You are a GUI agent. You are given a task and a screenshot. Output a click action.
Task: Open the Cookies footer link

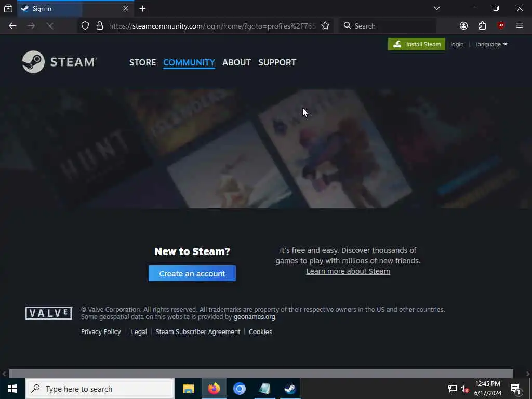(260, 332)
